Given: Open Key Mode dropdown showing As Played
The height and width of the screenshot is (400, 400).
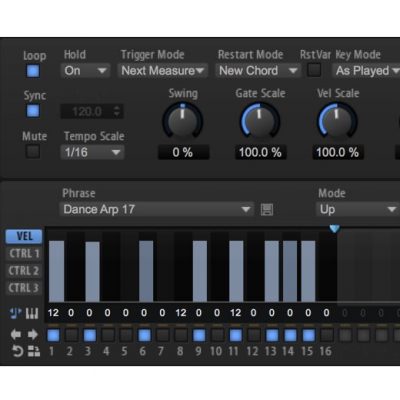Looking at the screenshot, I should (x=366, y=71).
